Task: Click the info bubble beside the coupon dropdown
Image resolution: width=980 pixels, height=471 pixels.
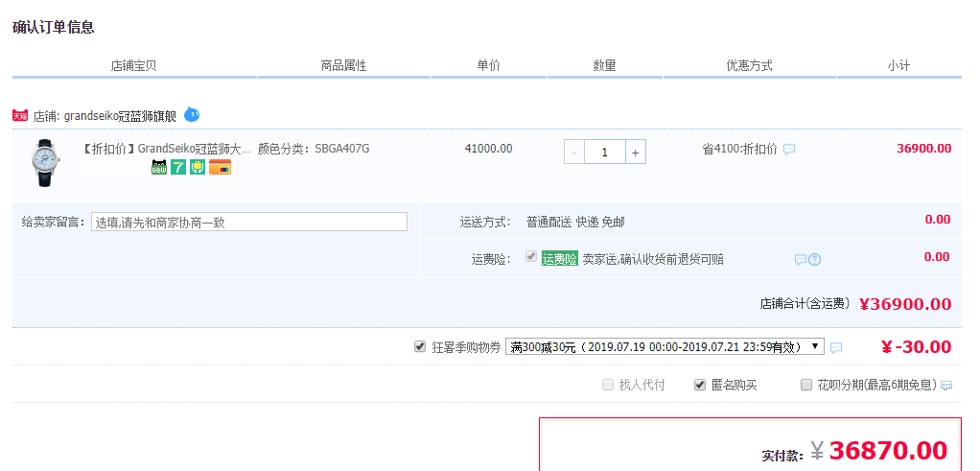Action: tap(836, 347)
